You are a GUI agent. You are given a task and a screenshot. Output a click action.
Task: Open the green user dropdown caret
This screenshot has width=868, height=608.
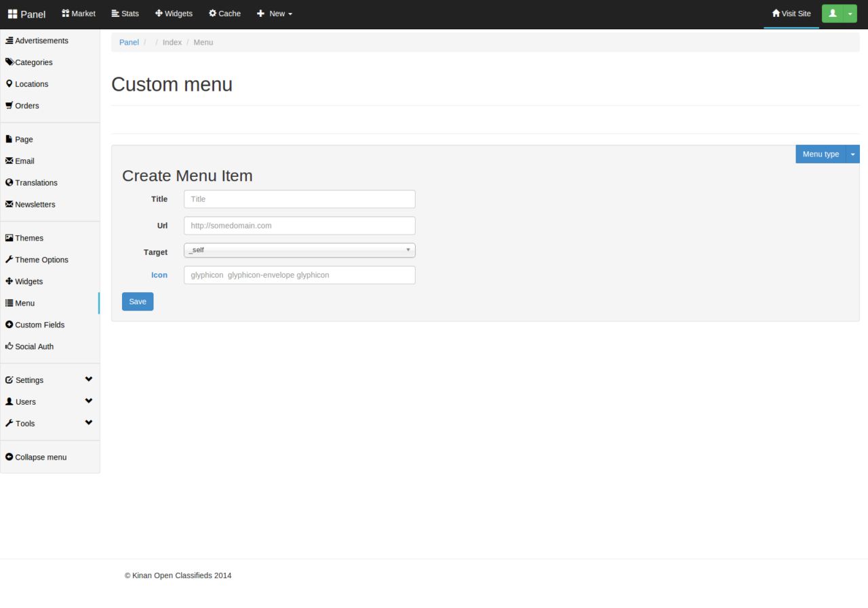click(x=850, y=14)
